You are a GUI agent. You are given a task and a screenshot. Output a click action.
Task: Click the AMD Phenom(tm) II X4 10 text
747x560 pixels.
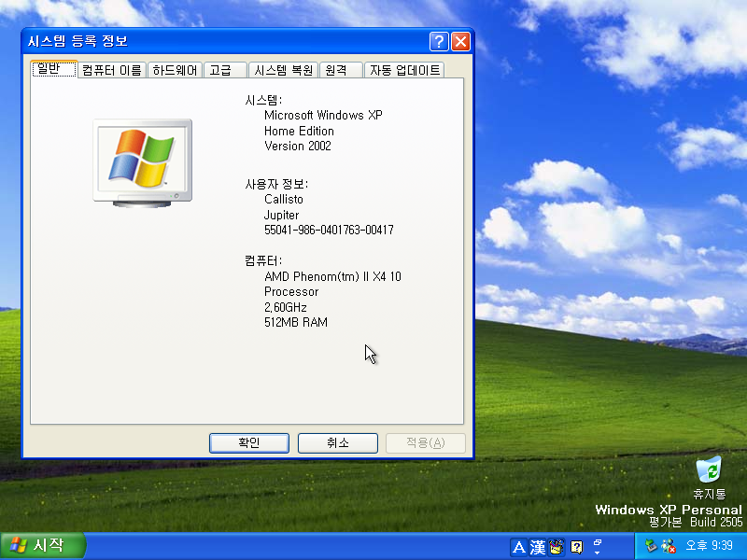coord(332,276)
